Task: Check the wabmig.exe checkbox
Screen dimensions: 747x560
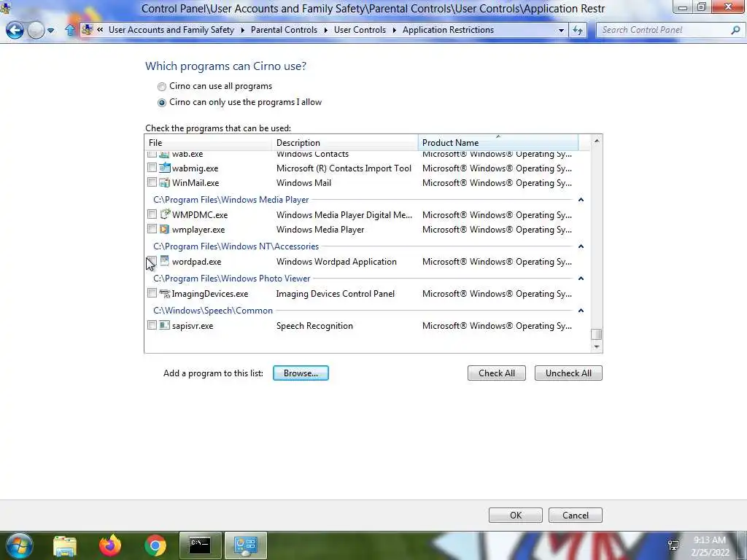Action: coord(152,168)
